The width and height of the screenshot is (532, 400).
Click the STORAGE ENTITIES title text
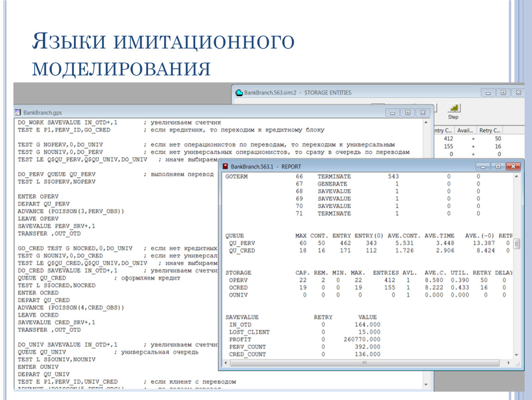pos(328,92)
